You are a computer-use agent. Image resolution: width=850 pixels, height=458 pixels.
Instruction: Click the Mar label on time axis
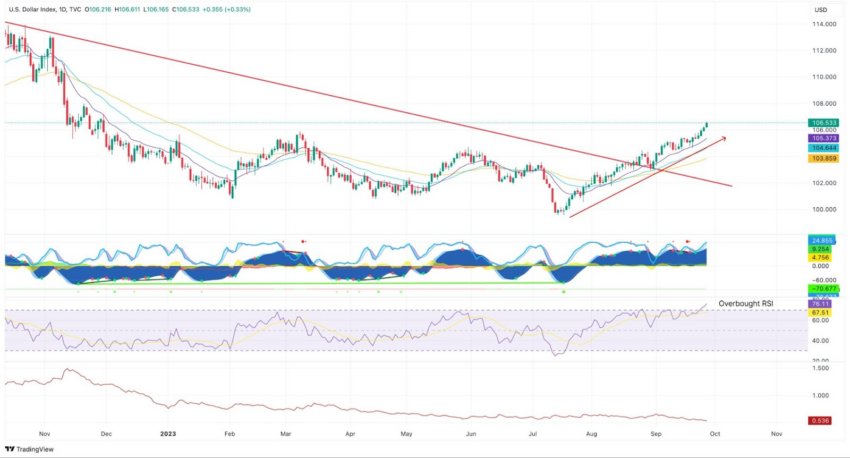coord(286,434)
